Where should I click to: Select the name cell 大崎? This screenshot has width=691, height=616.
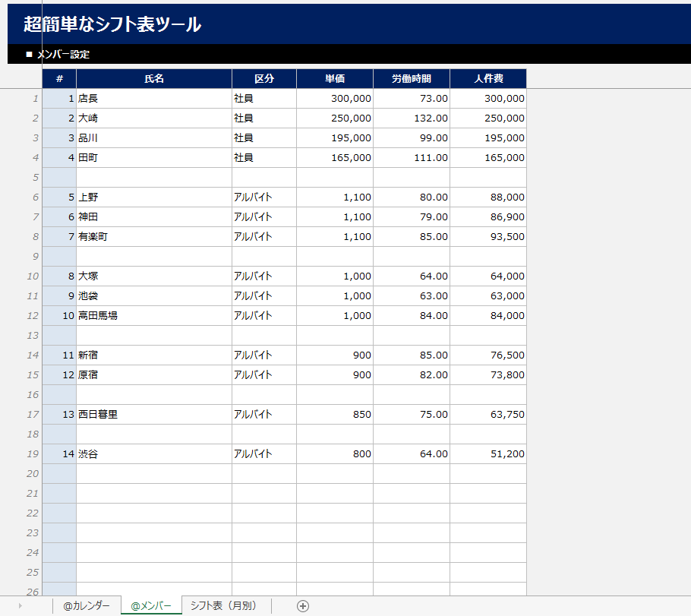point(154,118)
